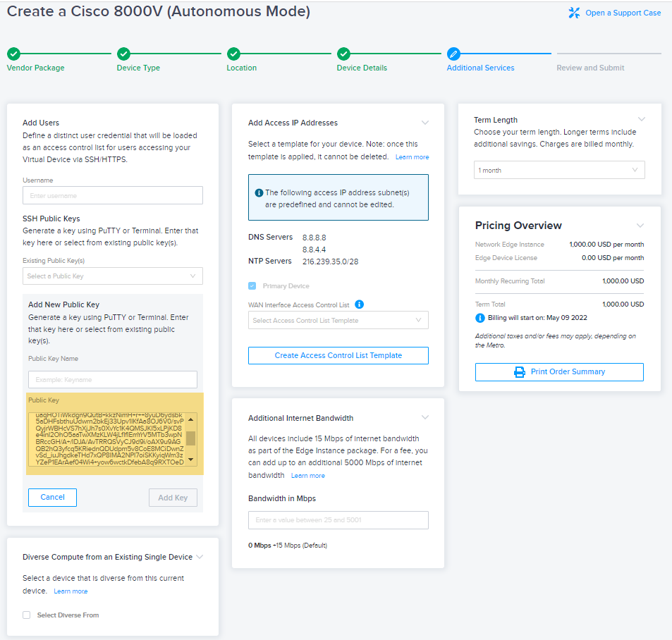
Task: Select the Additional Services step label
Action: coord(480,68)
